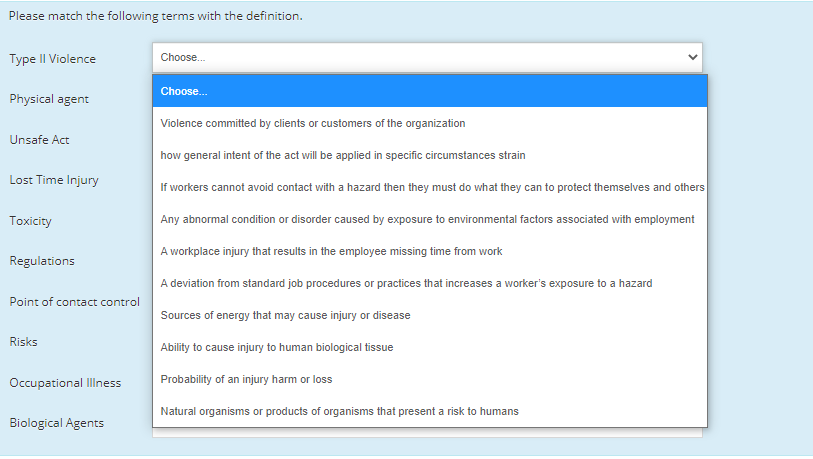Click the 'Regulations' term label
The image size is (813, 459).
pyautogui.click(x=41, y=261)
